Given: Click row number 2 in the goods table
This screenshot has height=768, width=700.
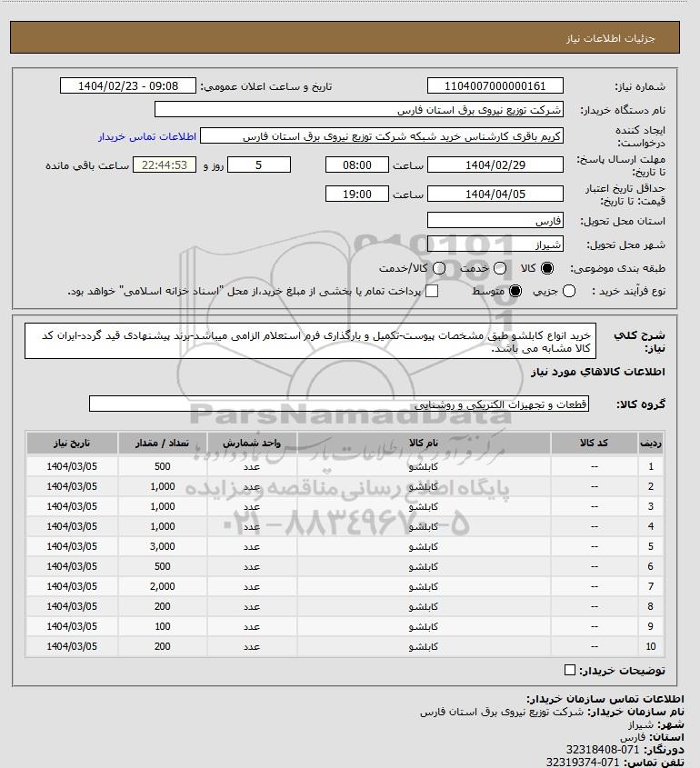Looking at the screenshot, I should [651, 486].
